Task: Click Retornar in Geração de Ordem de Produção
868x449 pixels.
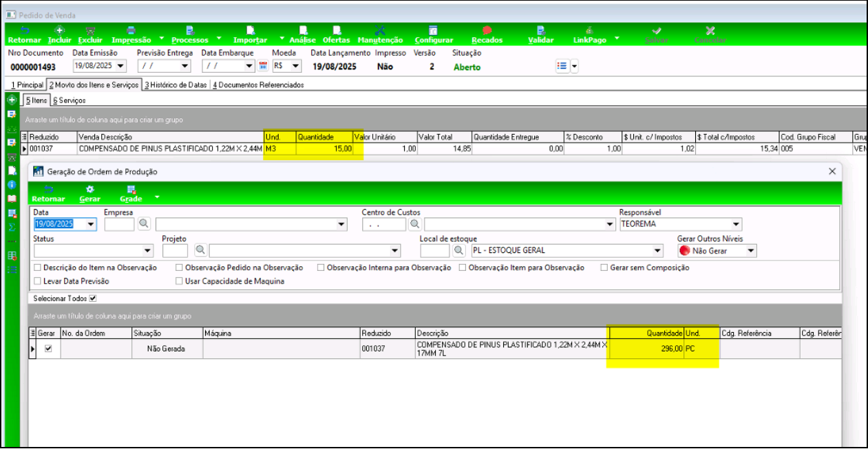Action: (48, 193)
